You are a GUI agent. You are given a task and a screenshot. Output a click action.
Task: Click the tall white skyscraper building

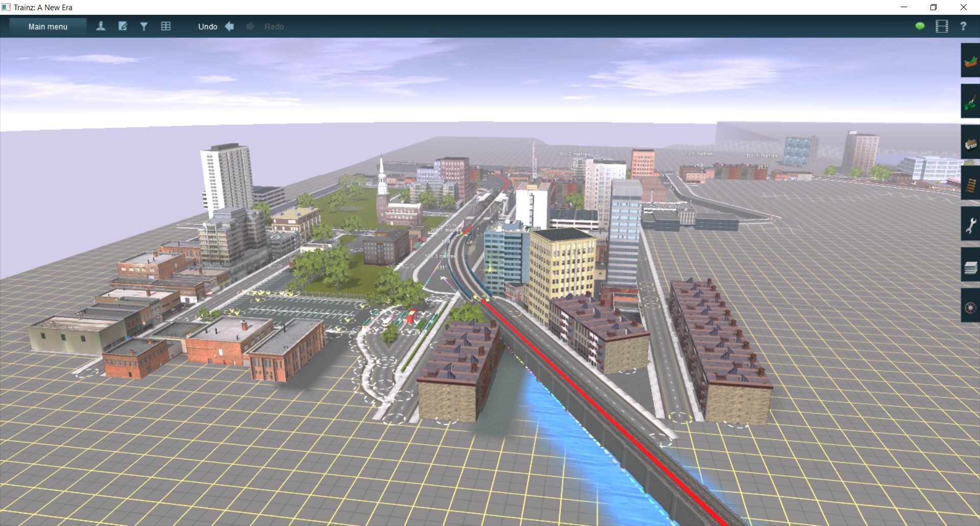click(227, 178)
